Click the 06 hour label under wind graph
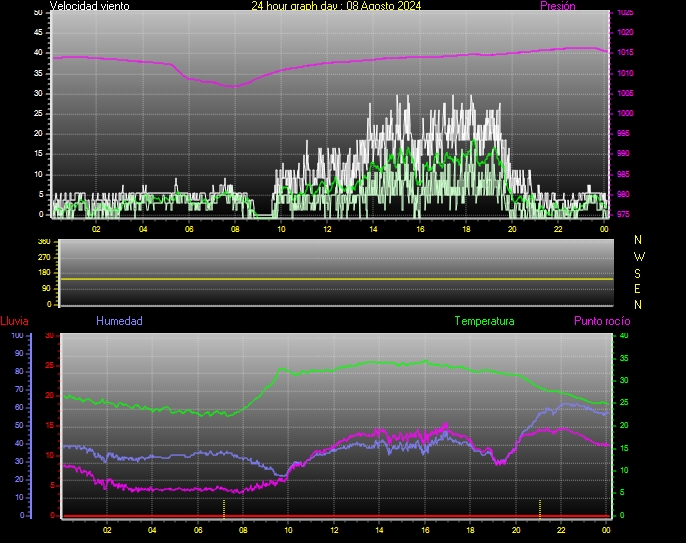 pyautogui.click(x=189, y=229)
